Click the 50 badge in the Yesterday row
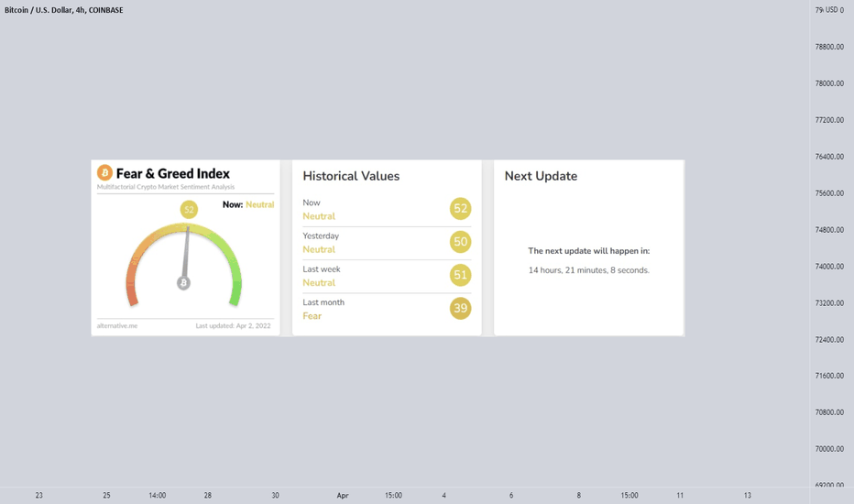 coord(460,241)
